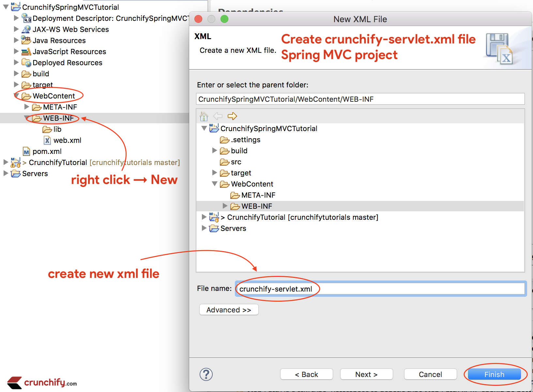Expand the Java Resources tree node
Image resolution: width=533 pixels, height=392 pixels.
coord(16,40)
